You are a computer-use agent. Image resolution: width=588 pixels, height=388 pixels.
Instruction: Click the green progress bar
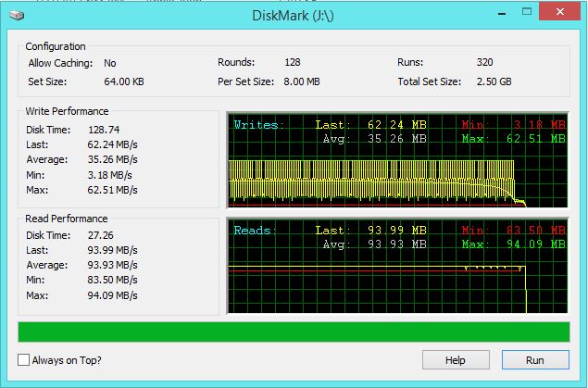tap(294, 332)
